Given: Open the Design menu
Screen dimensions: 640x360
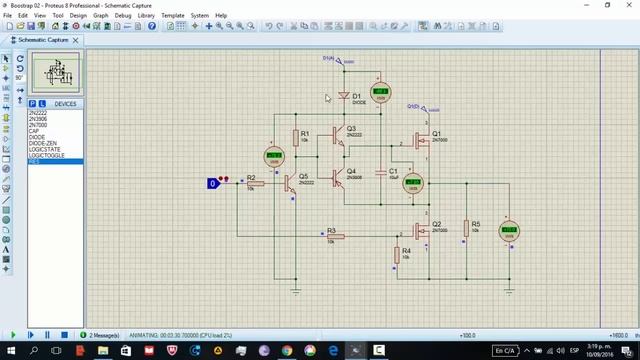Looking at the screenshot, I should point(78,16).
